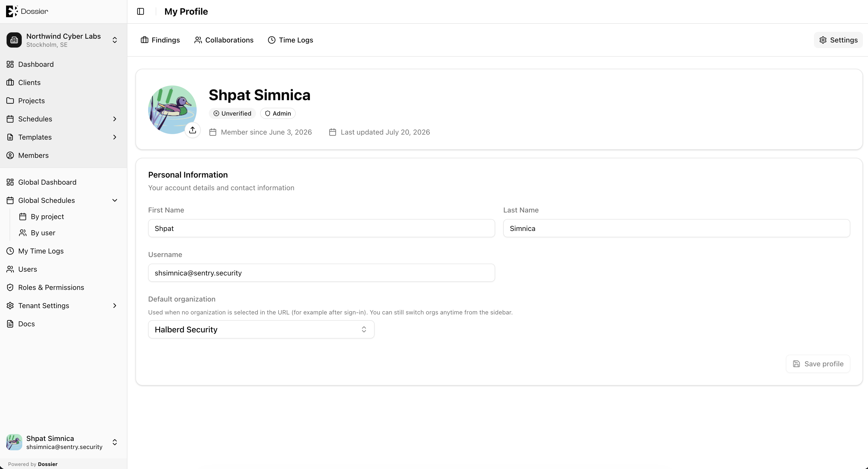The height and width of the screenshot is (469, 868).
Task: Click the Schedules calendar icon
Action: click(10, 119)
